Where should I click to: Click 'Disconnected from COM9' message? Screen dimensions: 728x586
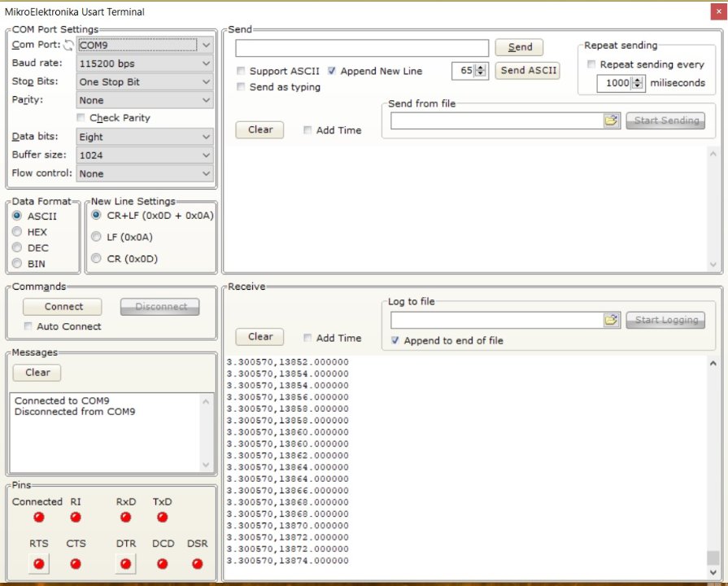click(75, 412)
